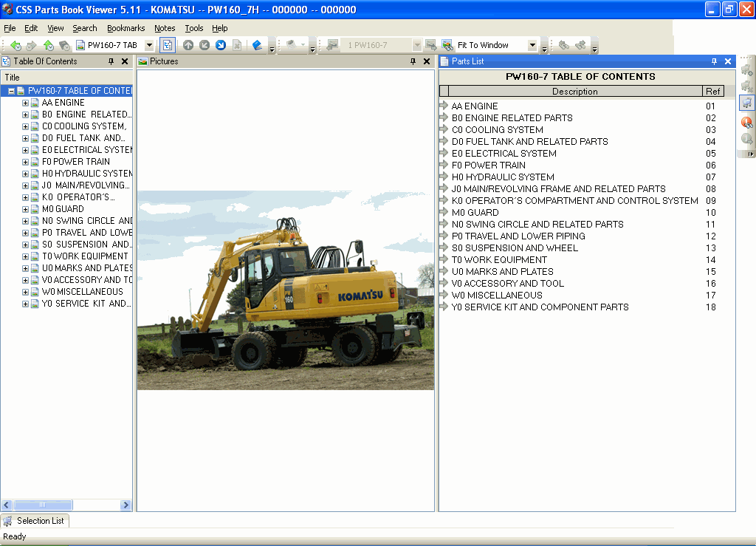The height and width of the screenshot is (546, 756).
Task: Expand the AA ENGINE tree node
Action: (x=25, y=103)
